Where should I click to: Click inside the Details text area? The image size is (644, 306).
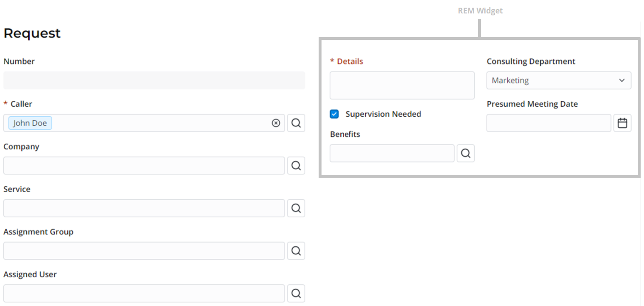tap(402, 85)
